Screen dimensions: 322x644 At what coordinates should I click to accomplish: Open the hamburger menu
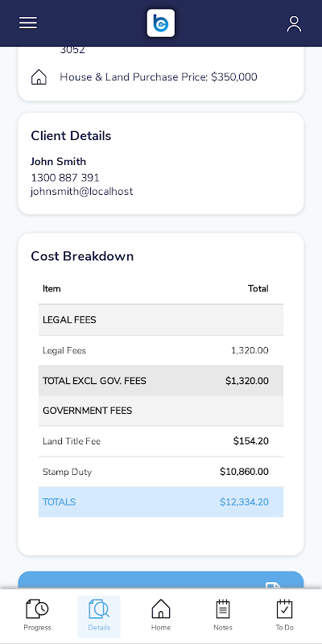[28, 23]
